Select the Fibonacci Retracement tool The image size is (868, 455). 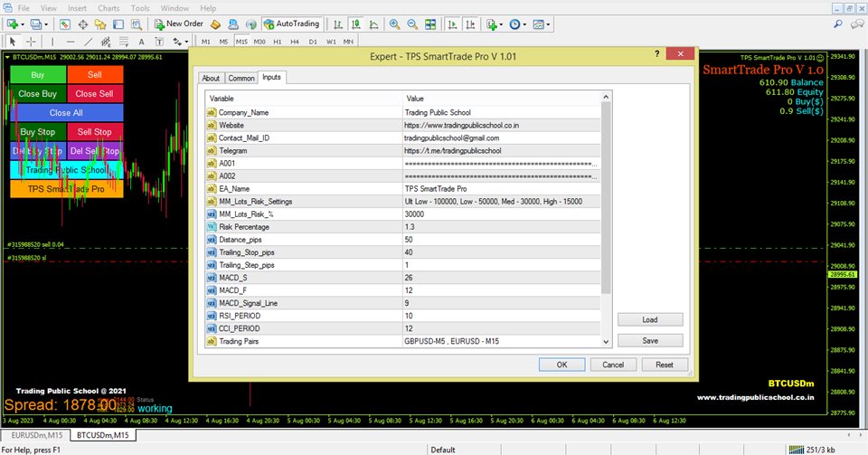pyautogui.click(x=124, y=42)
